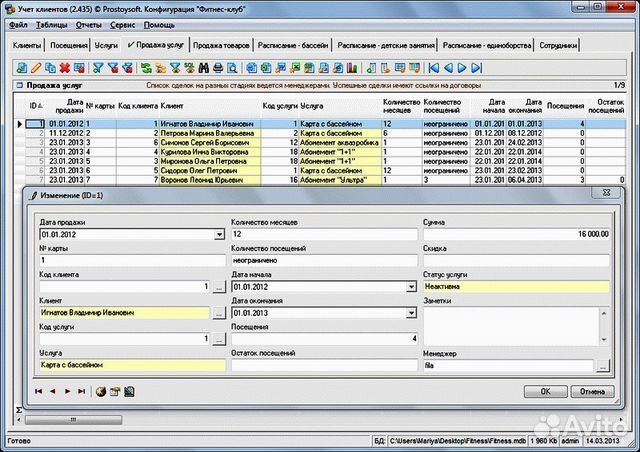Open the Отчеты menu
This screenshot has width=640, height=452.
click(89, 24)
